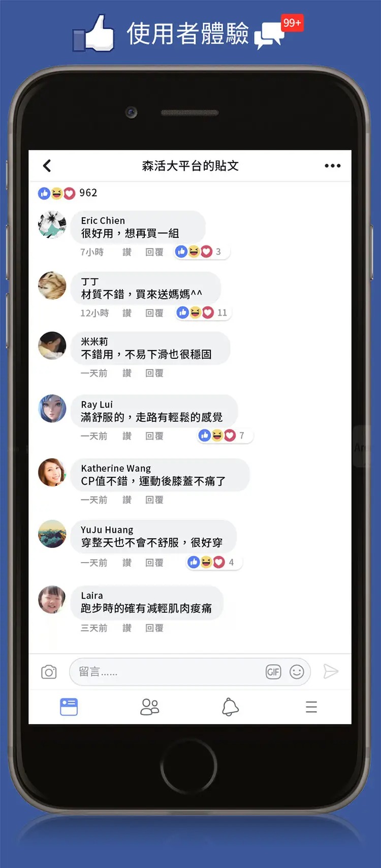Tap the back arrow in the header
381x868 pixels.
(x=47, y=166)
